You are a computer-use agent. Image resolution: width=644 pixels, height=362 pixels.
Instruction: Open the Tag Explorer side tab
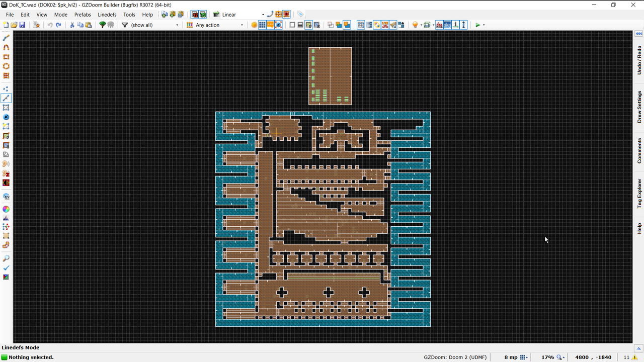[x=639, y=194]
